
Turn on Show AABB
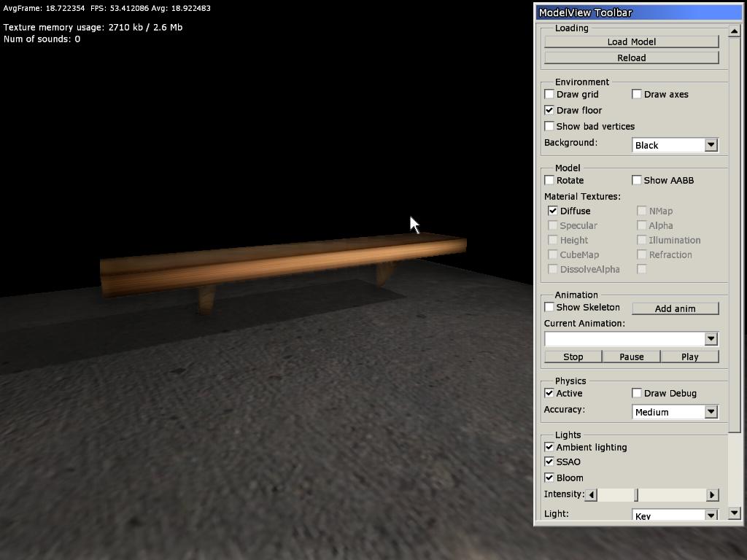tap(637, 180)
